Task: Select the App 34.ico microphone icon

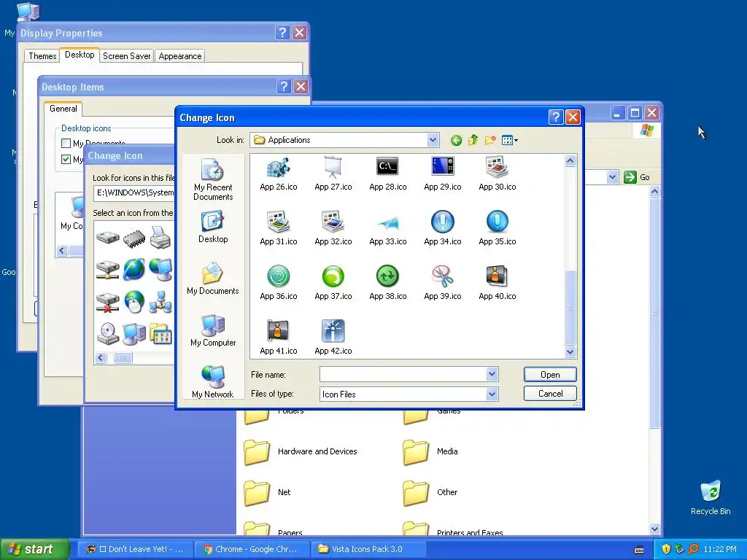Action: 443,228
